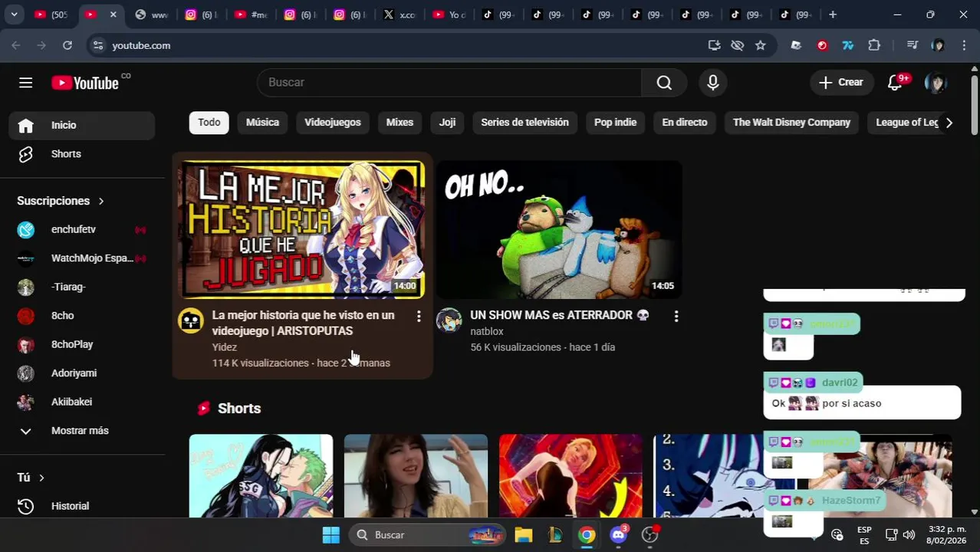
Task: Open File Explorer from the taskbar
Action: pyautogui.click(x=524, y=535)
